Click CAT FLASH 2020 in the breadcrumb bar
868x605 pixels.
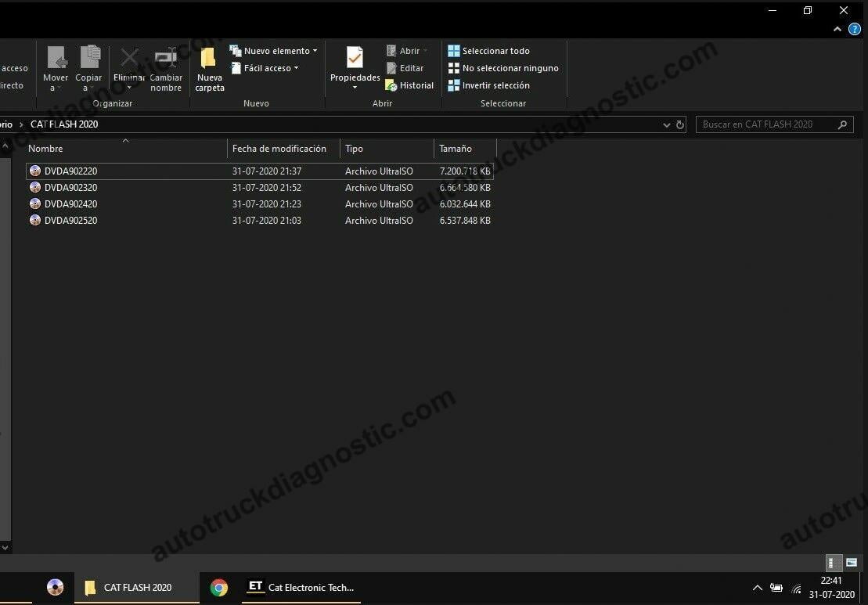pos(64,124)
